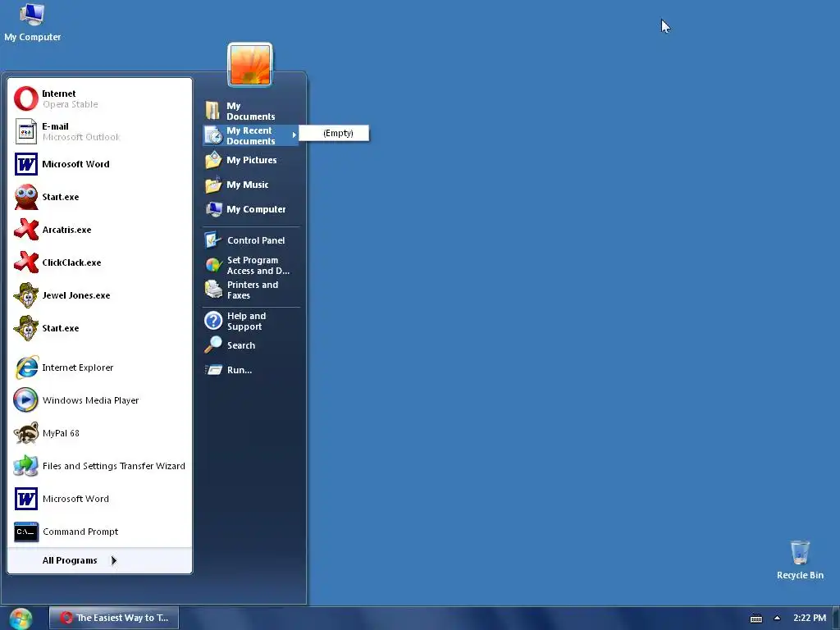The image size is (840, 630).
Task: Launch Start.exe with red bird icon
Action: click(x=25, y=197)
